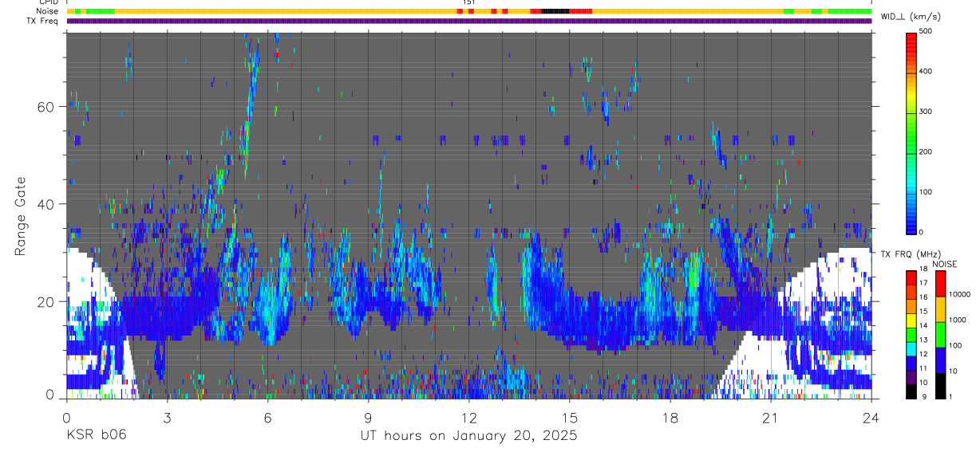
Task: Click the green segment at Noise strip's right end
Action: [x=851, y=11]
